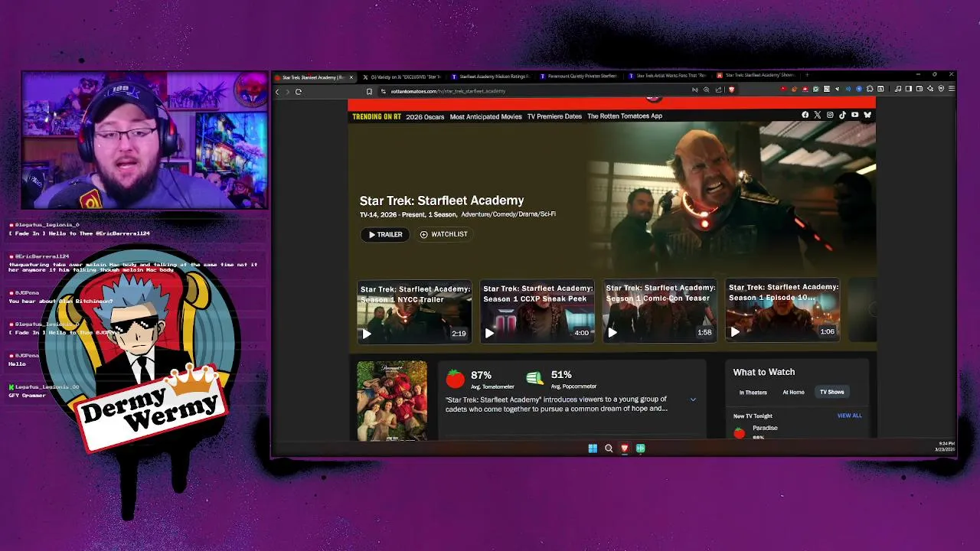Click the 51% Popcornmeter score
The height and width of the screenshot is (551, 980).
[x=561, y=375]
